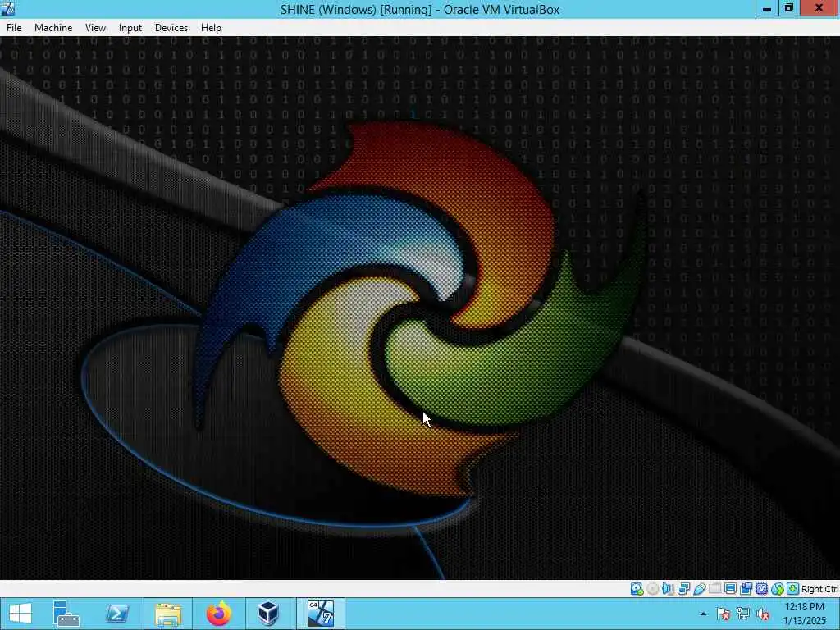840x630 pixels.
Task: Launch PowerShell from the taskbar
Action: click(x=116, y=614)
